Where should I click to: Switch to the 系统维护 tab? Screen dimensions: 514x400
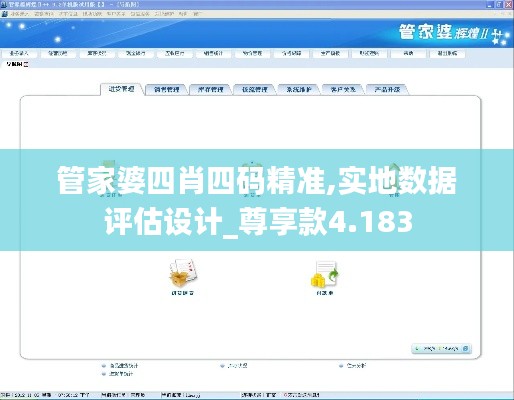[299, 89]
